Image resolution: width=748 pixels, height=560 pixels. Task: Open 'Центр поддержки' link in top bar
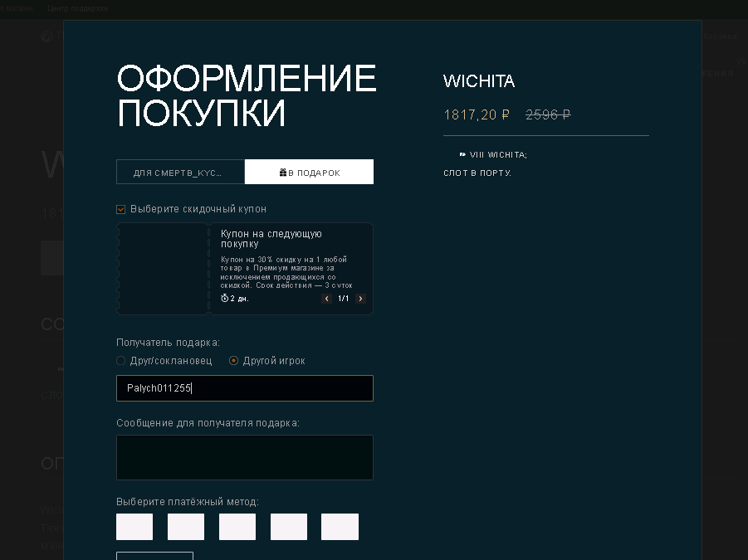[78, 8]
